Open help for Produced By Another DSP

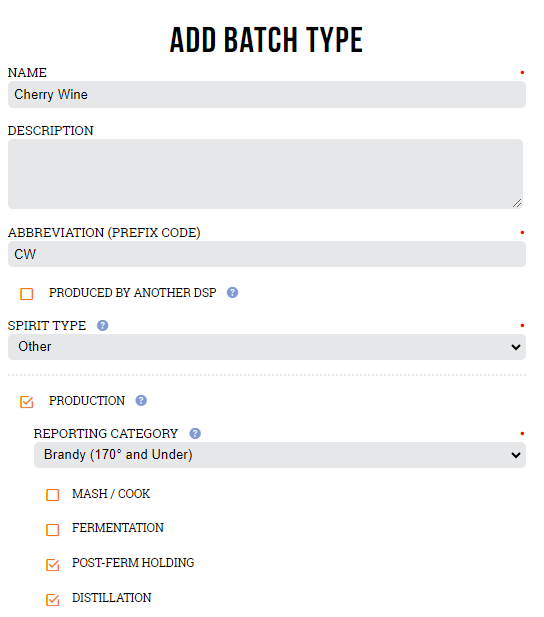232,292
